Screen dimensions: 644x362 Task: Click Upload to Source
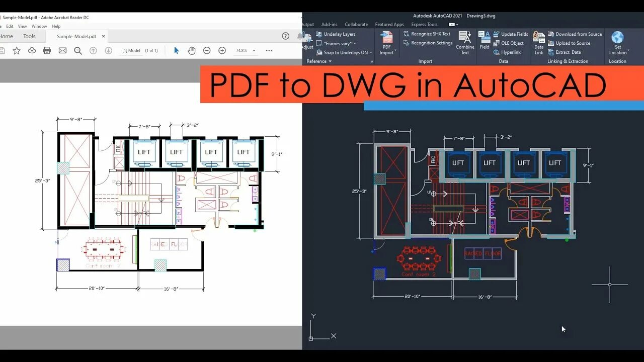[569, 43]
